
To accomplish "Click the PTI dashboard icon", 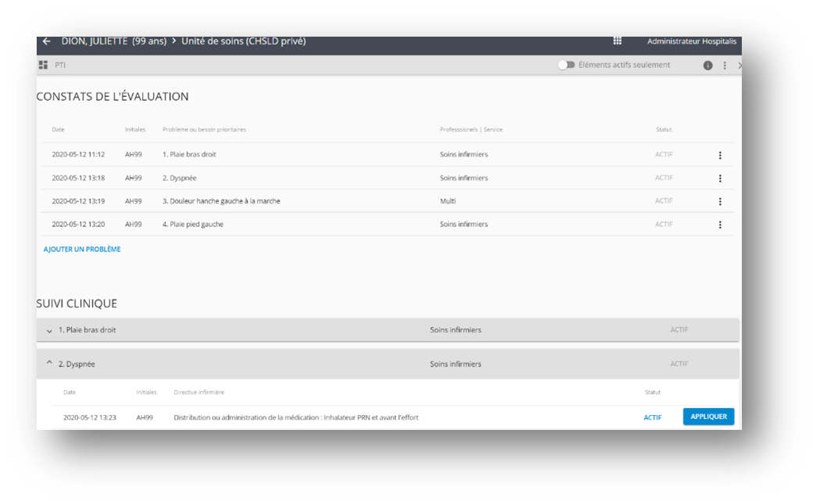I will click(44, 66).
